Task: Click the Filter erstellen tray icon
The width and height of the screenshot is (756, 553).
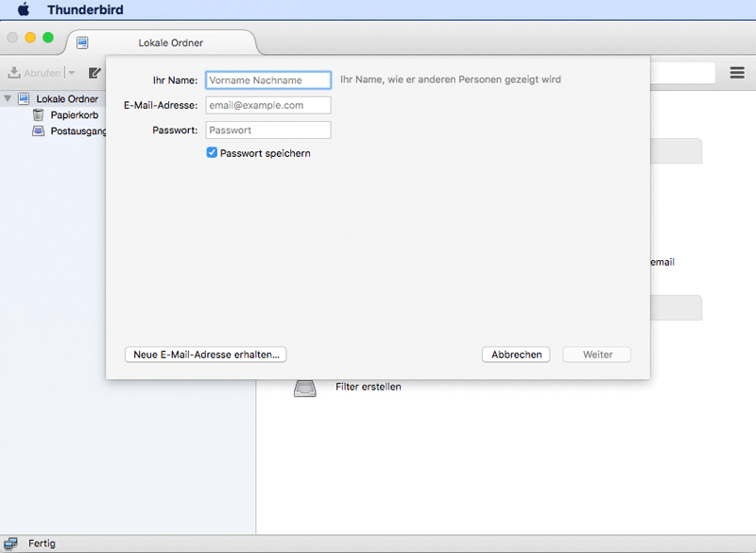Action: [304, 388]
